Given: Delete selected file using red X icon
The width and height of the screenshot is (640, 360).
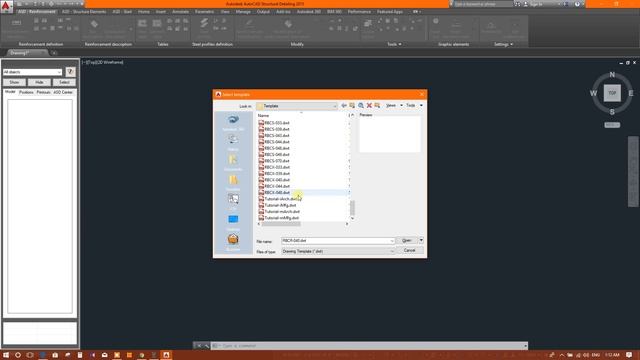Looking at the screenshot, I should 369,106.
